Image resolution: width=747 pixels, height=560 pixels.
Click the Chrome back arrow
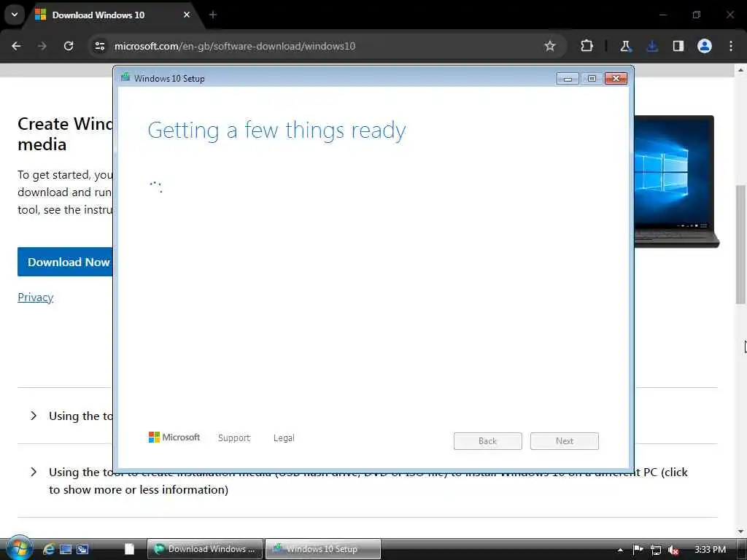coord(16,46)
